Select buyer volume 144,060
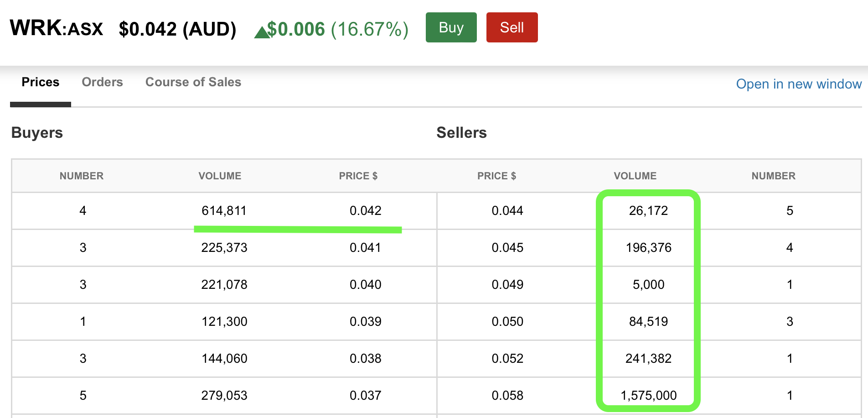868x418 pixels. [224, 359]
